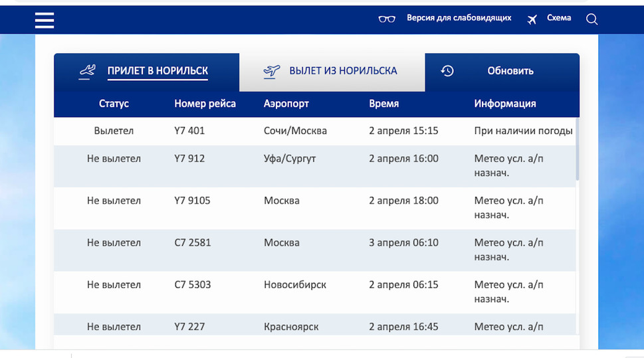Click the landing plane arrivals icon

[87, 72]
